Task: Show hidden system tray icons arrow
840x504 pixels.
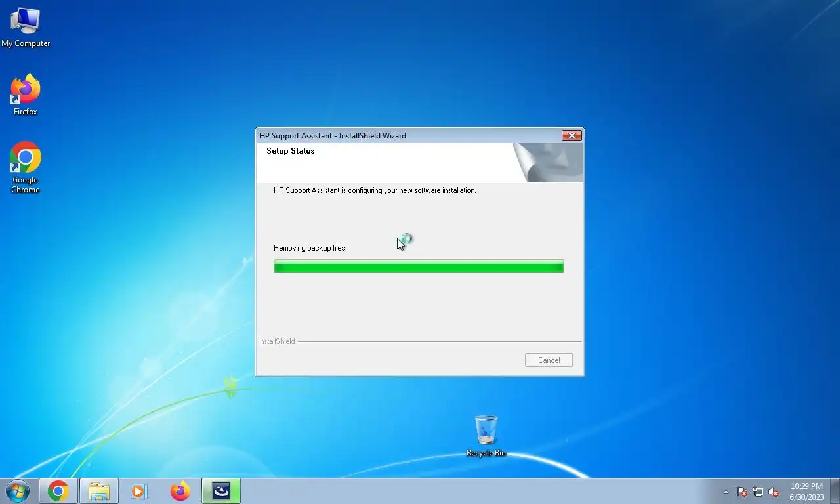Action: [726, 492]
